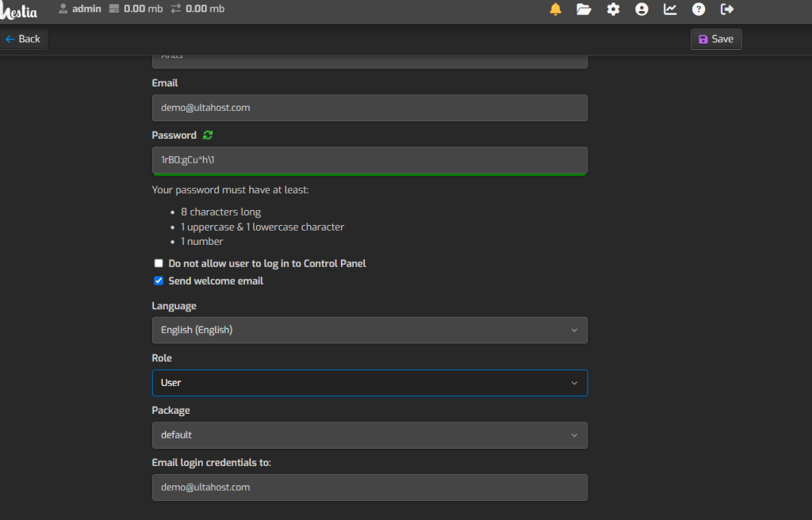Click the Password input field
812x520 pixels.
[x=370, y=160]
